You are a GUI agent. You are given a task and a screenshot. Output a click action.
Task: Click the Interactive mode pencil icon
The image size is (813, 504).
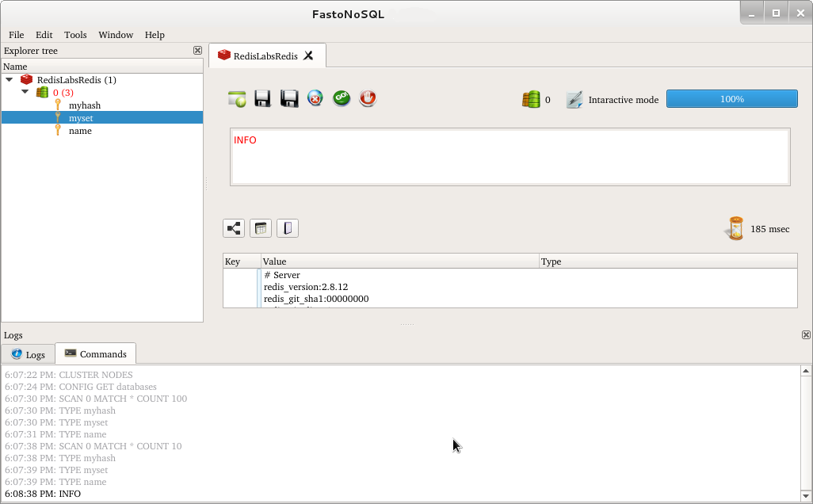click(x=574, y=100)
